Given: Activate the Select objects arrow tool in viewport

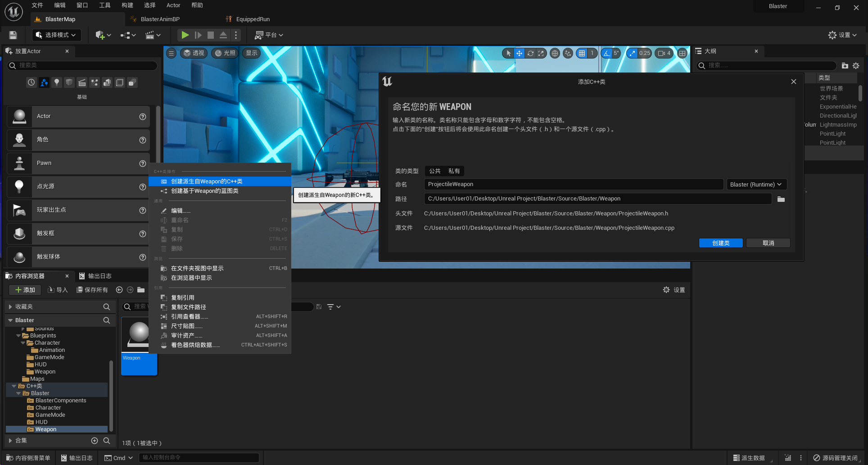Looking at the screenshot, I should click(x=508, y=53).
